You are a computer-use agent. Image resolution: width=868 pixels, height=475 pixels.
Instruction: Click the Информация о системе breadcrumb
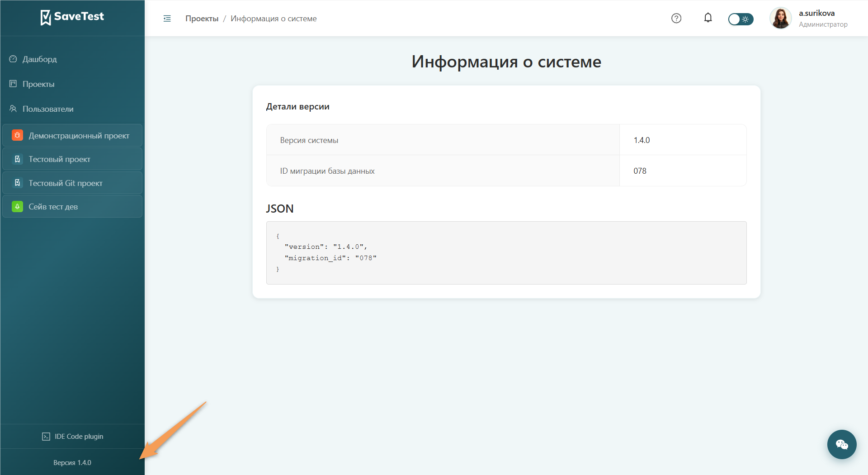tap(274, 19)
